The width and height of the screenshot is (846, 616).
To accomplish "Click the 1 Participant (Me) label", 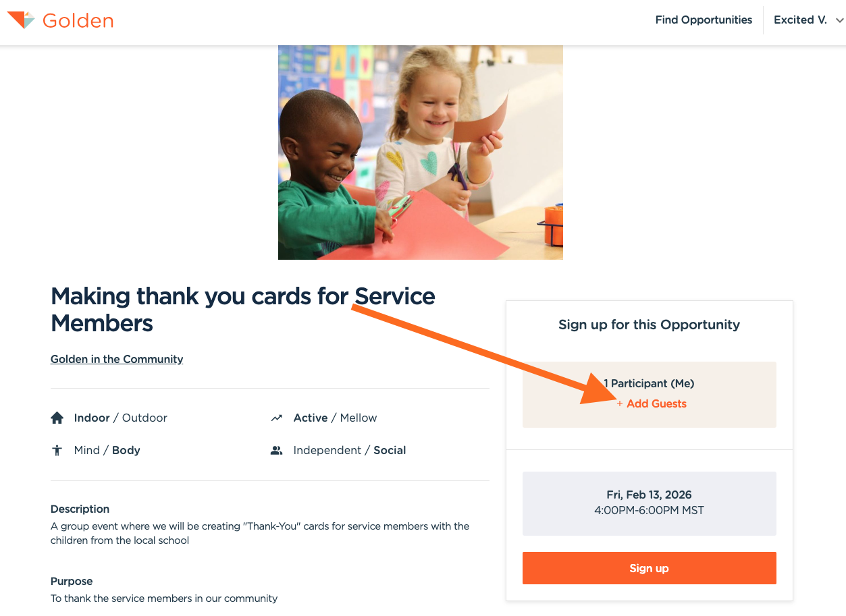I will tap(649, 384).
